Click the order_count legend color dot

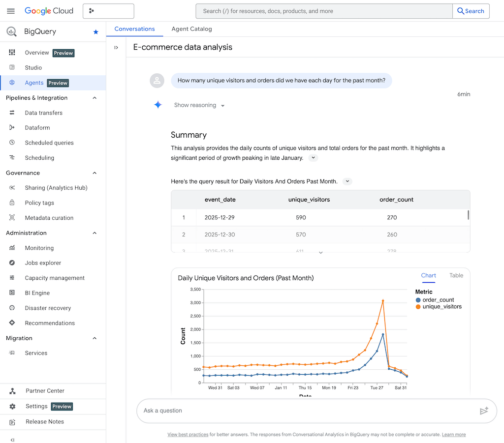coord(418,300)
